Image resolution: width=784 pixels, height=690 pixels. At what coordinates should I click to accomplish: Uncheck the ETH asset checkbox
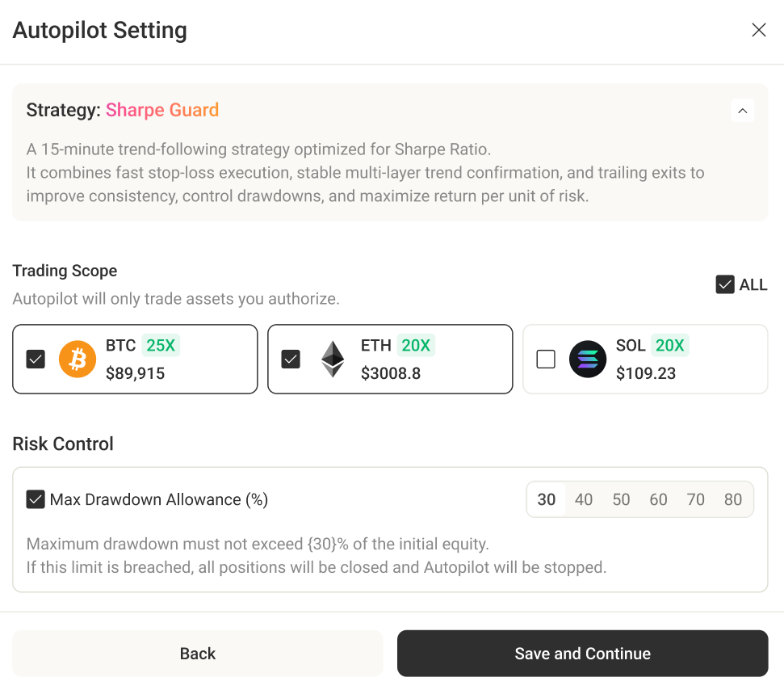291,359
